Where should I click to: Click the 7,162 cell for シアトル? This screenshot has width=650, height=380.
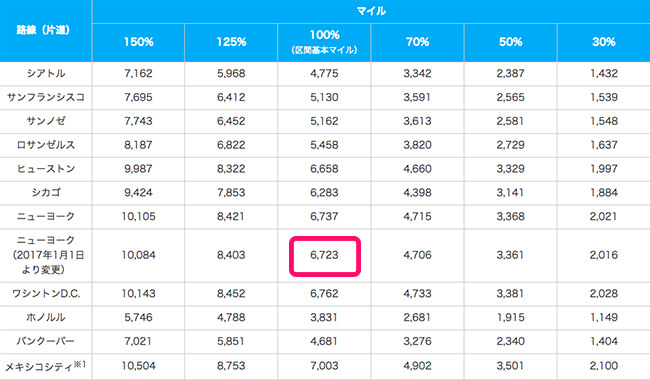[x=138, y=73]
